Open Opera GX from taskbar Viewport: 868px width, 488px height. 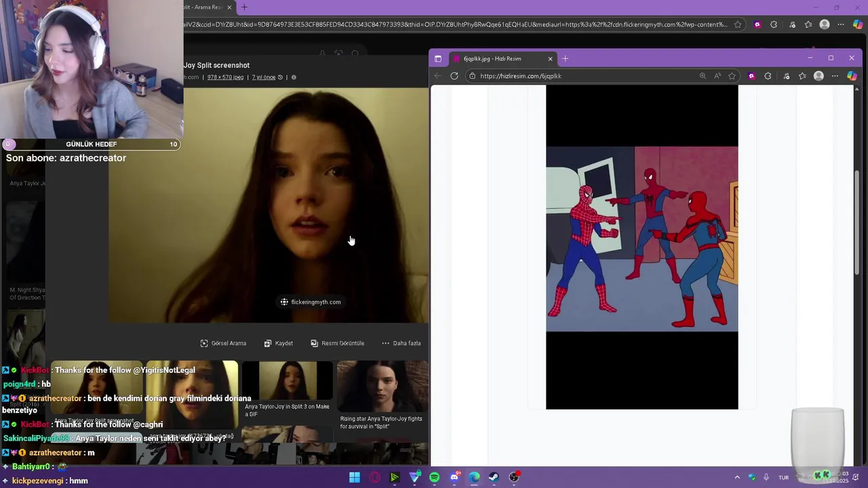click(375, 477)
